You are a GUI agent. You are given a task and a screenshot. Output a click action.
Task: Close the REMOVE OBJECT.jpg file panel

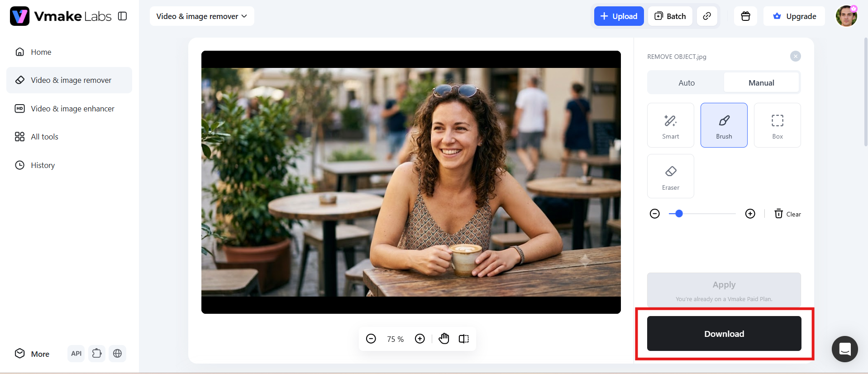(795, 56)
